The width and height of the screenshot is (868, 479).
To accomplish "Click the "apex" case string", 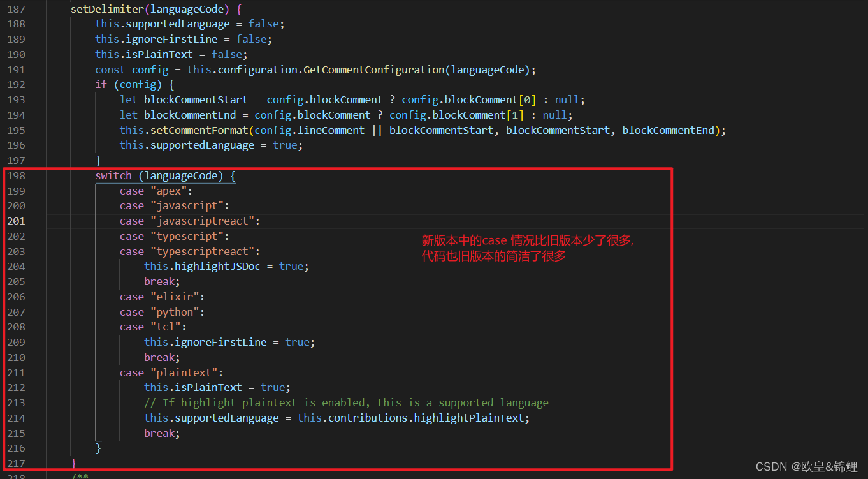I will point(168,191).
